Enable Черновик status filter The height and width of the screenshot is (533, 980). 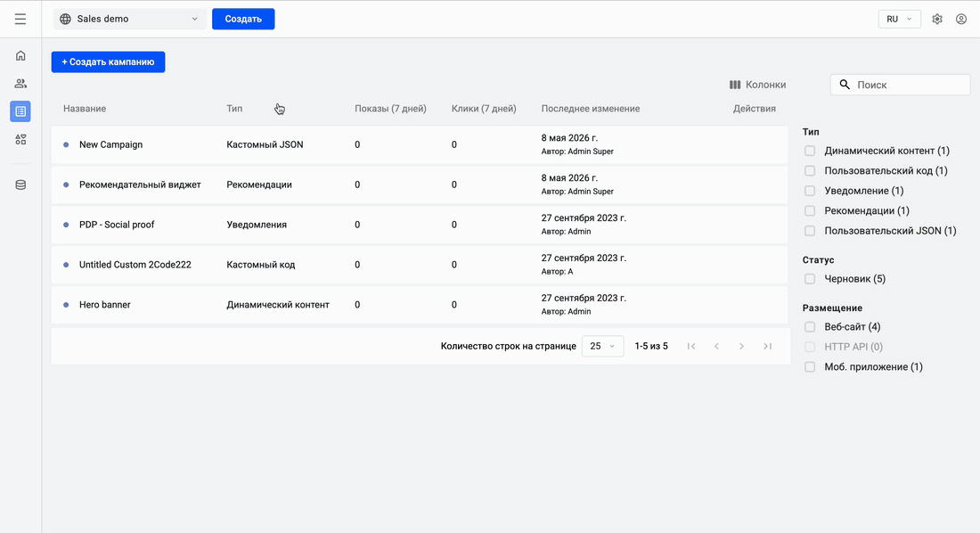(810, 279)
